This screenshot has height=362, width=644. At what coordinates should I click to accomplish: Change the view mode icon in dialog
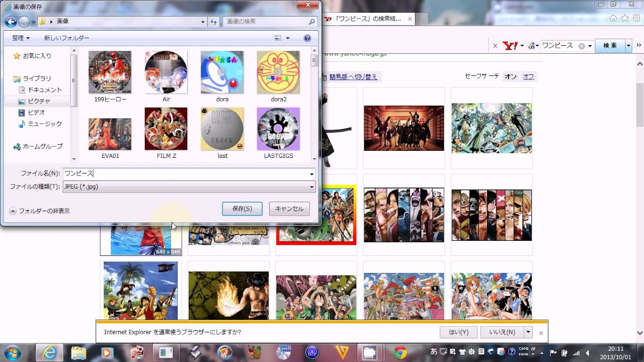point(278,38)
